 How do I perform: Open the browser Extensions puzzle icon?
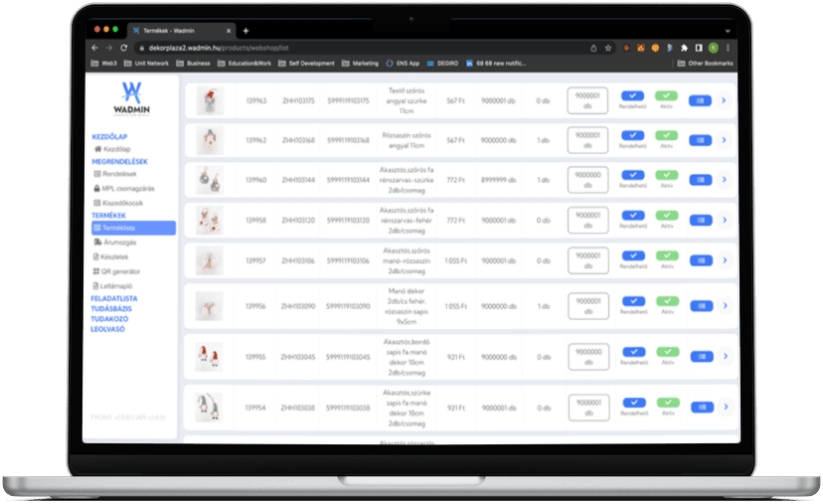684,47
